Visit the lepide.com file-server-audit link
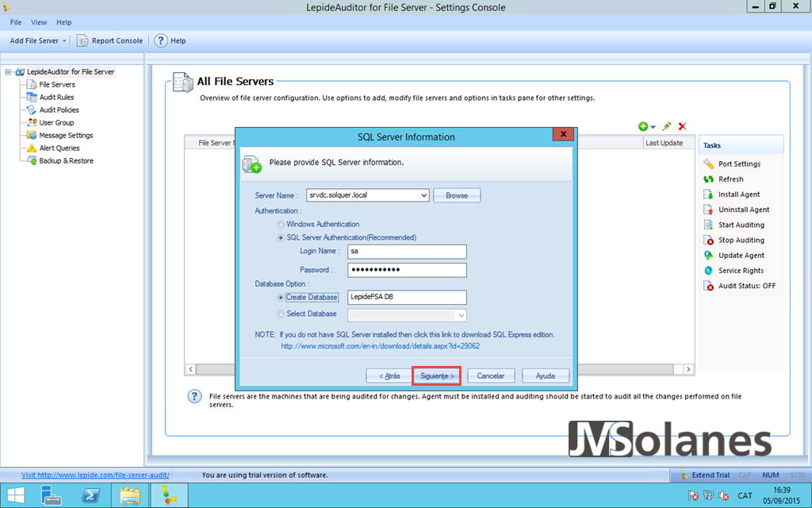The height and width of the screenshot is (508, 812). 95,475
